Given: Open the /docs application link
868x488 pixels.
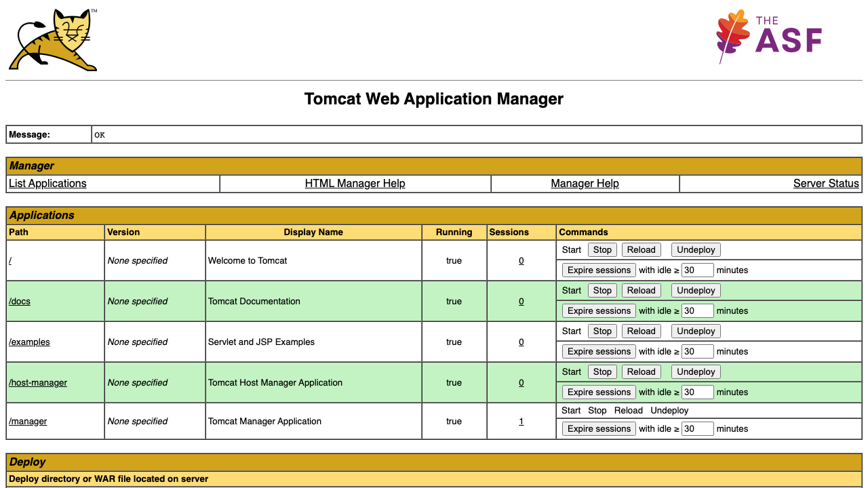Looking at the screenshot, I should (20, 302).
